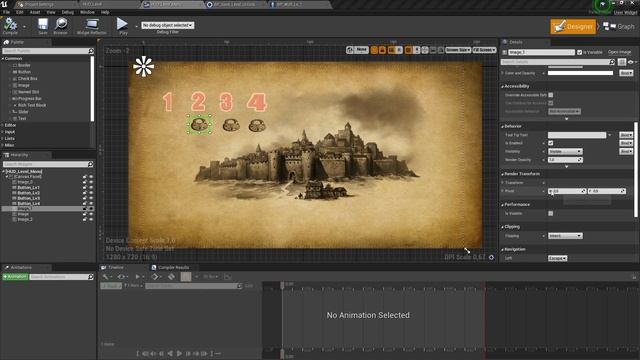Open the Debug menu
Screen dimensions: 640x360
click(67, 12)
